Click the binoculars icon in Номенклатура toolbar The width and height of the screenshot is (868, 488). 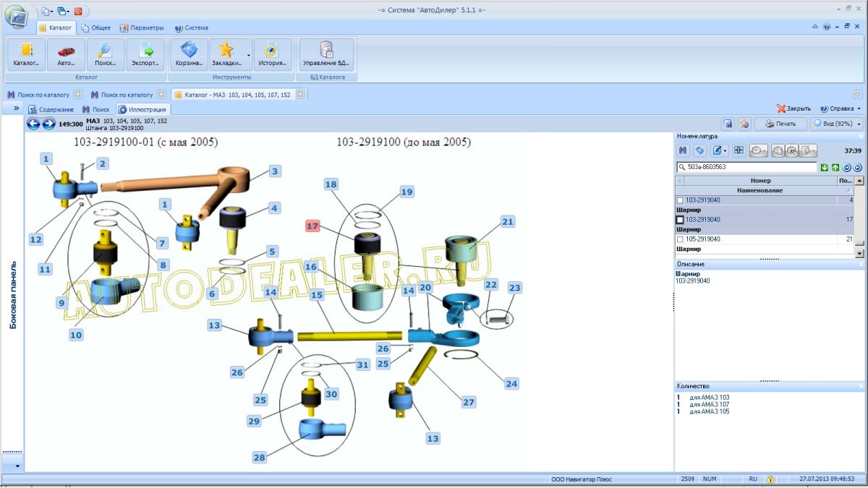[682, 150]
